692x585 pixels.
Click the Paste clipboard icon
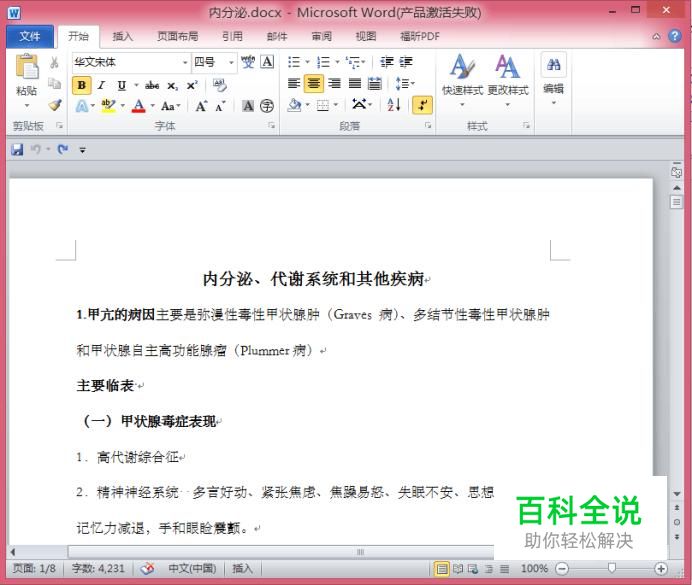tap(27, 67)
